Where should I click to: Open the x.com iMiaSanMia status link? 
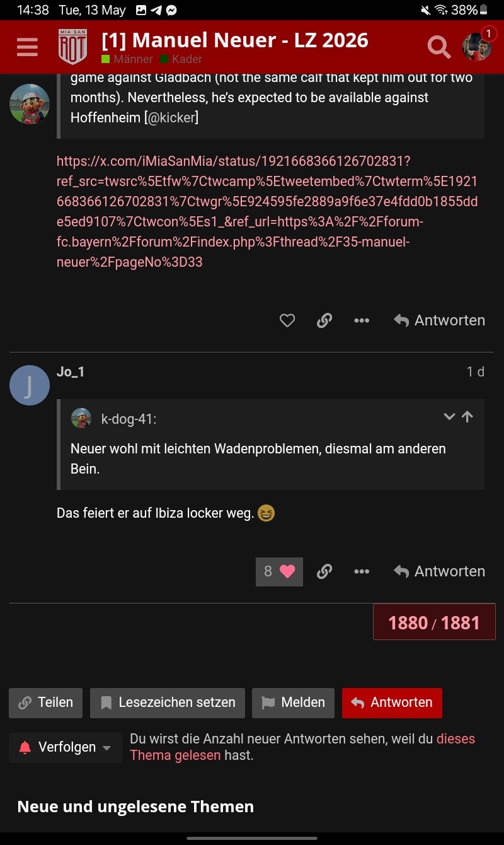(x=267, y=212)
